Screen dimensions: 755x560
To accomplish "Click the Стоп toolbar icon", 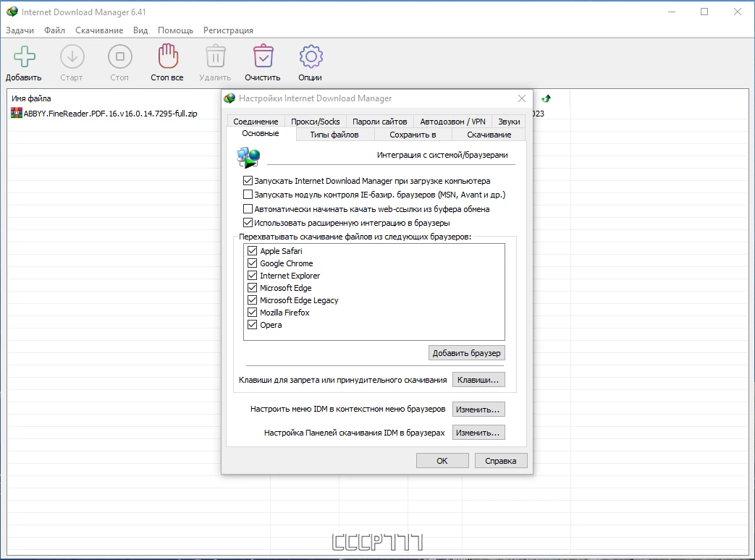I will pyautogui.click(x=120, y=56).
